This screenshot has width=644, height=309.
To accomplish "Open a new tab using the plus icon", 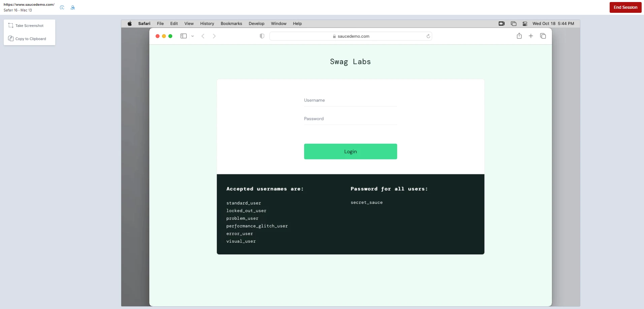I will tap(531, 36).
